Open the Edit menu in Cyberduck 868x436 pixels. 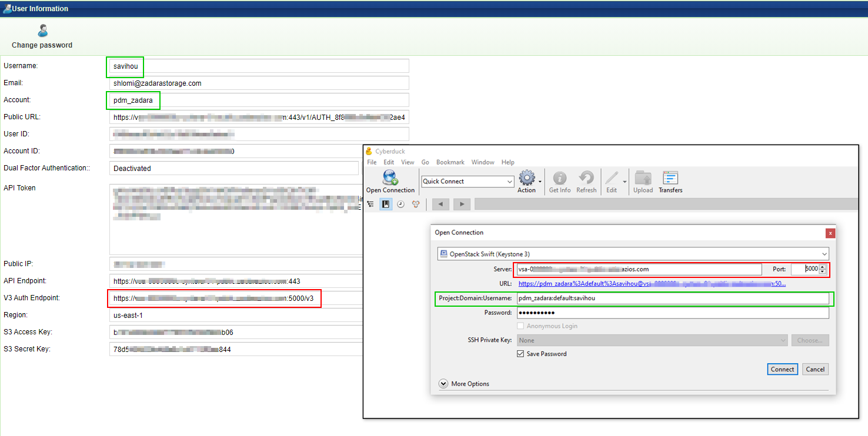pyautogui.click(x=389, y=162)
